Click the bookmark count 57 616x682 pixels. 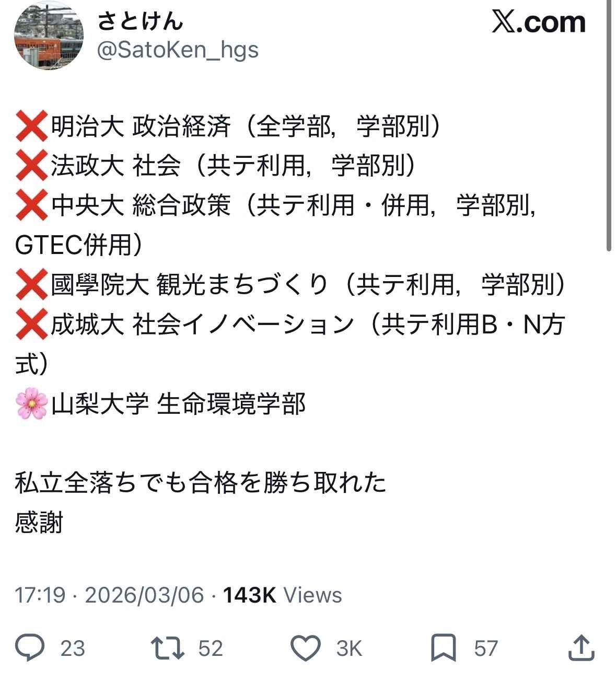point(486,649)
